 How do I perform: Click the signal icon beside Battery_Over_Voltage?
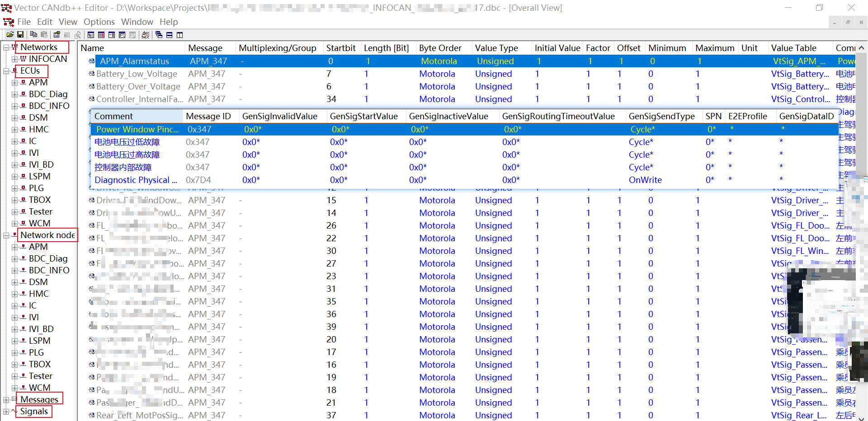(x=92, y=86)
